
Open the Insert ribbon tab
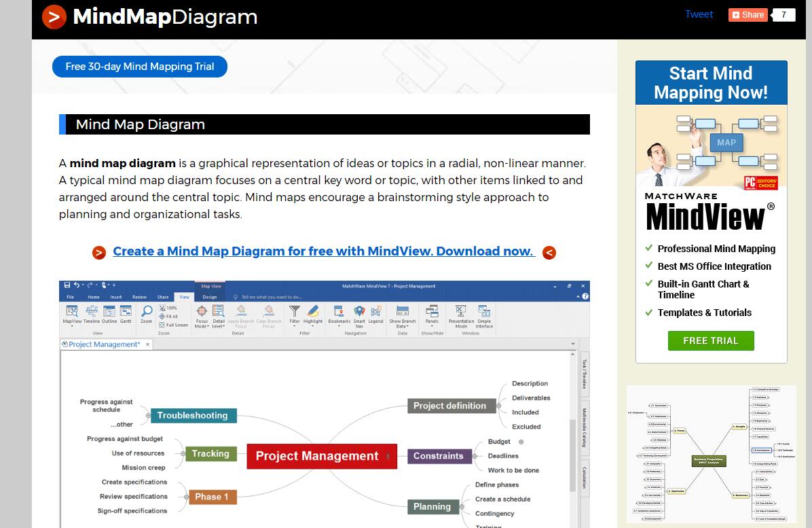116,297
